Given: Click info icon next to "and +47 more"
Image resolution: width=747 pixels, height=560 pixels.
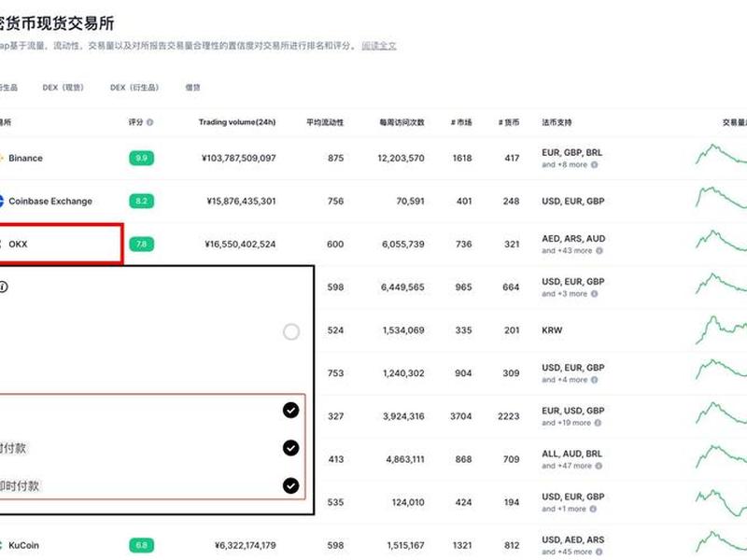Looking at the screenshot, I should coord(599,466).
